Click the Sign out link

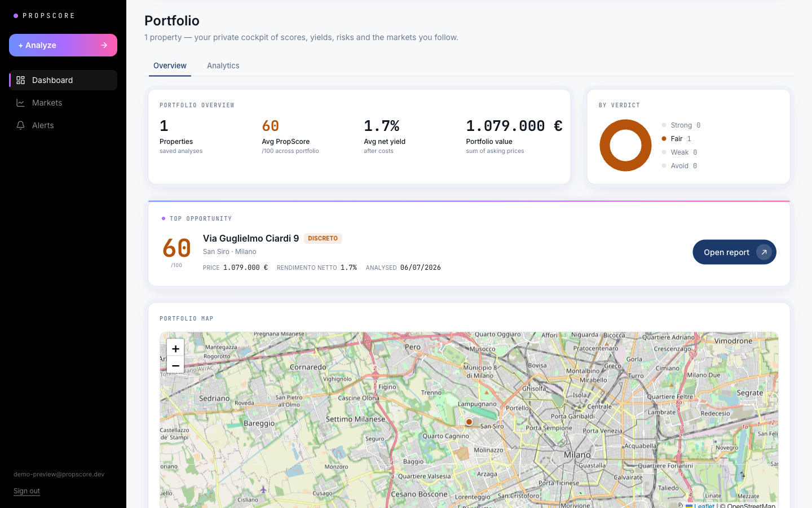pos(27,491)
